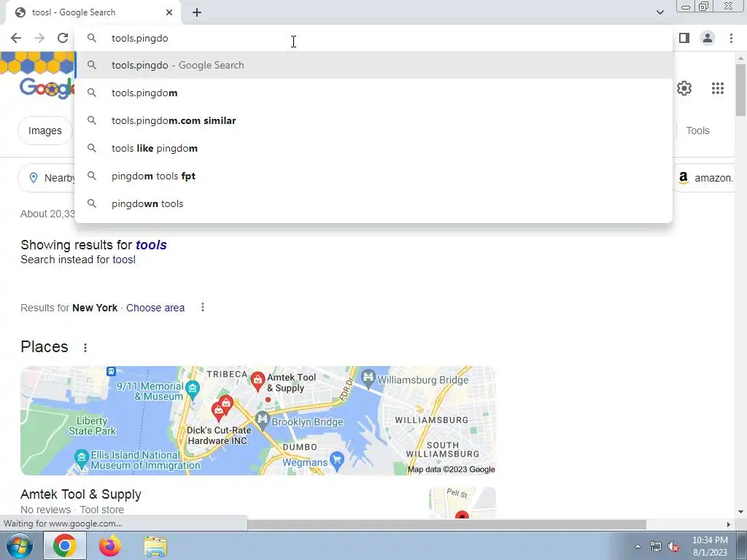Open File Explorer from the taskbar
The height and width of the screenshot is (560, 747).
click(155, 547)
